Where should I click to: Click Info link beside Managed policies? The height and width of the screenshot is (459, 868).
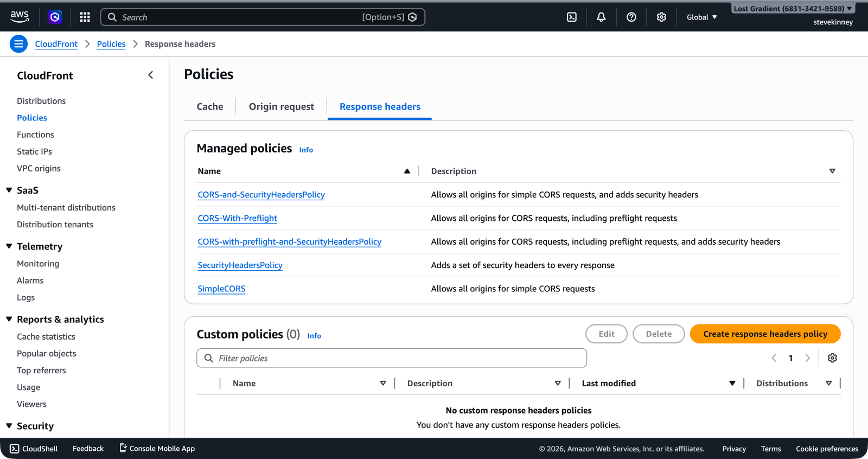[306, 150]
